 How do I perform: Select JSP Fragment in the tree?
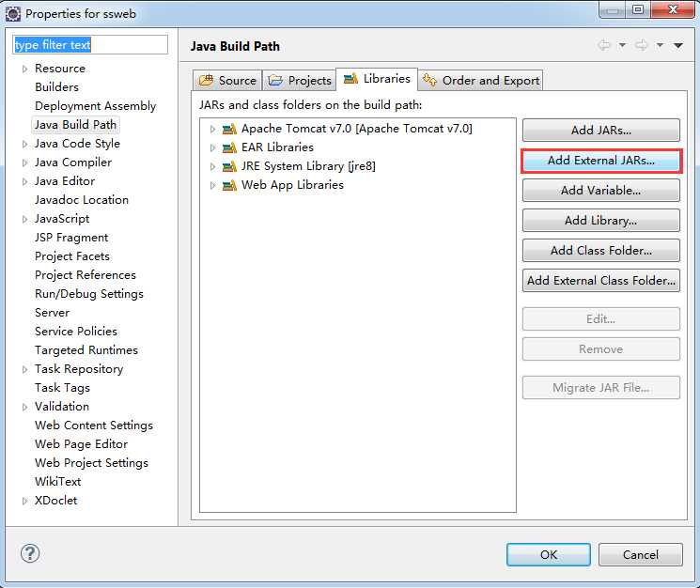pos(71,238)
